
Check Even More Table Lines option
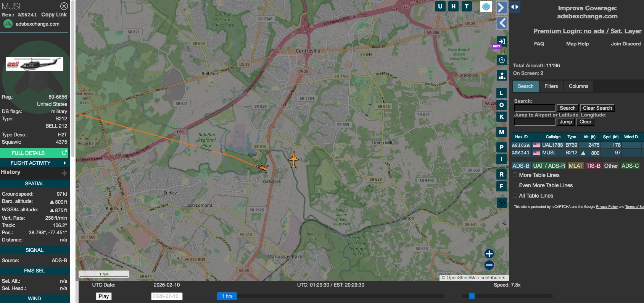[x=515, y=185]
